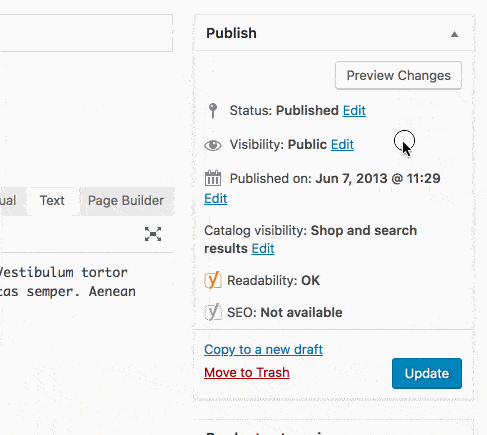
Task: Click the published date calendar icon
Action: coord(213,178)
